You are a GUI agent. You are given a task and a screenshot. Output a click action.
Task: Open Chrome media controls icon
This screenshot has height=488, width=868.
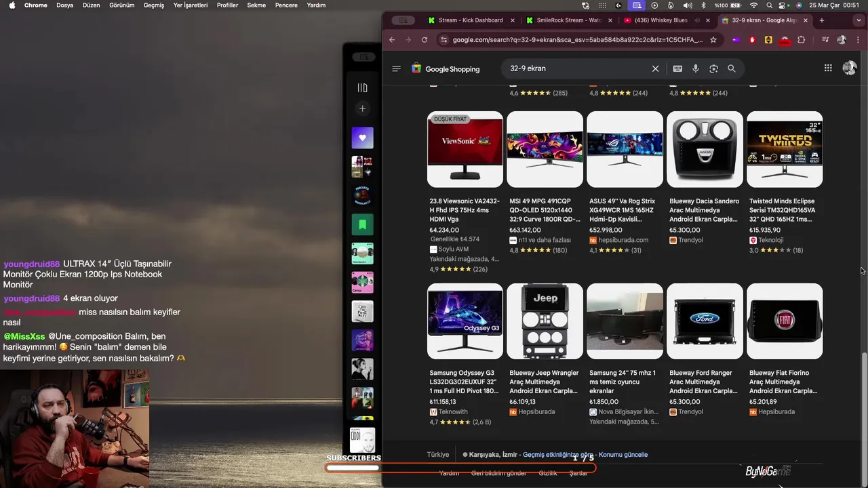point(825,40)
